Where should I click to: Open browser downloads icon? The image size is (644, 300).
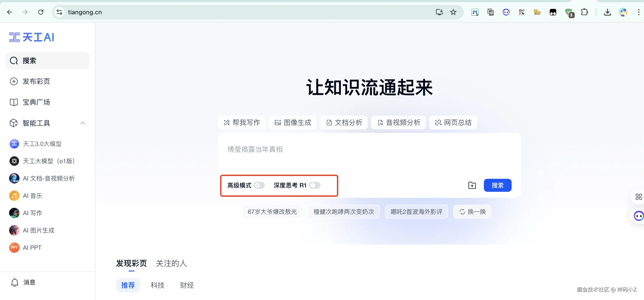click(607, 12)
